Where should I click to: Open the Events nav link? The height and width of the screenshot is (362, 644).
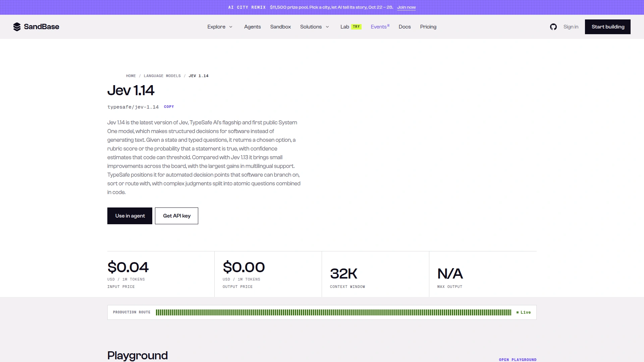[x=380, y=27]
